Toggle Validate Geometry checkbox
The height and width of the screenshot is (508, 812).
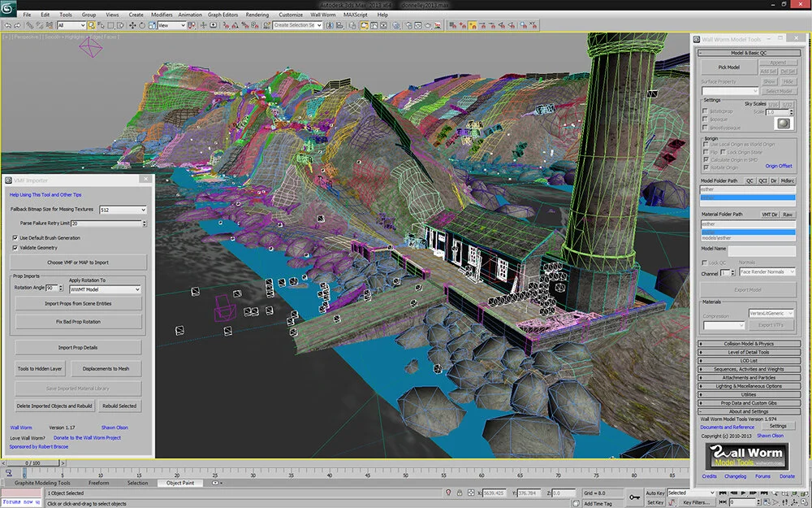15,248
